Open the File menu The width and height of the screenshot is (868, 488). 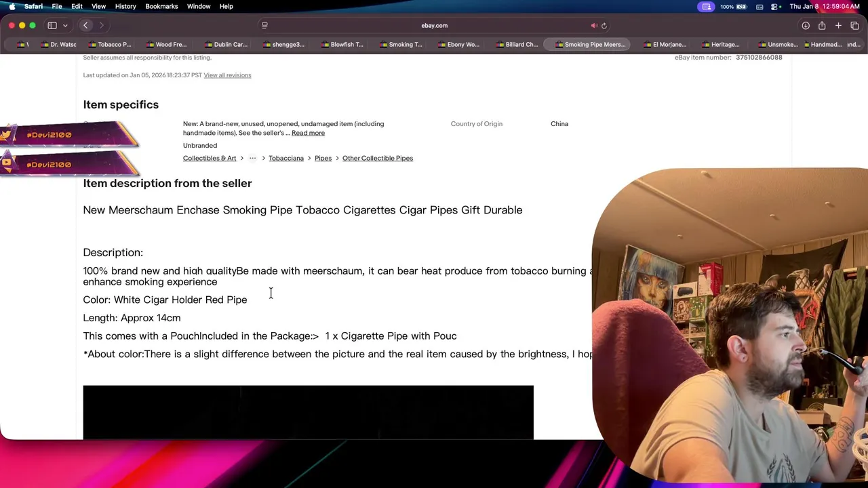point(57,7)
